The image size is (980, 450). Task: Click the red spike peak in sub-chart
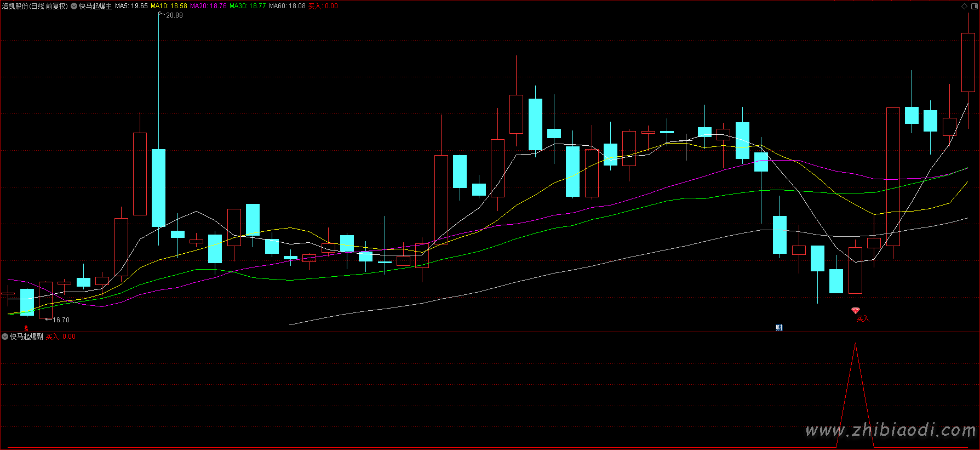855,344
